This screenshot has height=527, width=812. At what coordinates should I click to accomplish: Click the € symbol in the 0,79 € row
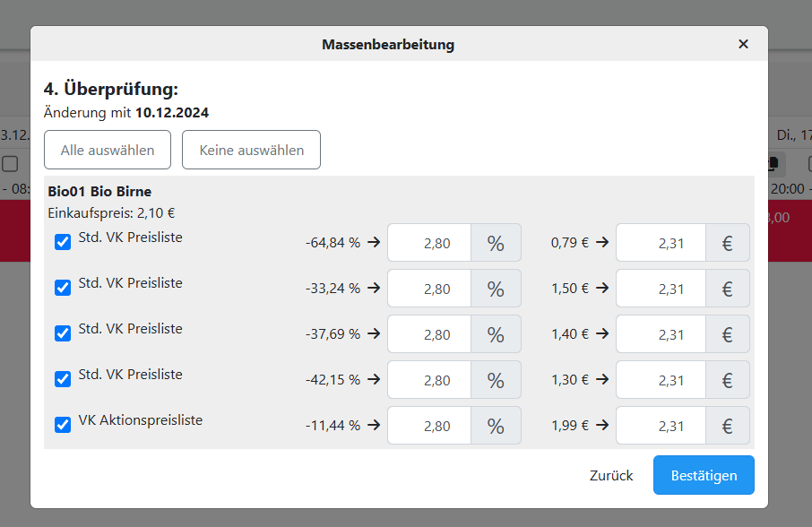point(727,243)
